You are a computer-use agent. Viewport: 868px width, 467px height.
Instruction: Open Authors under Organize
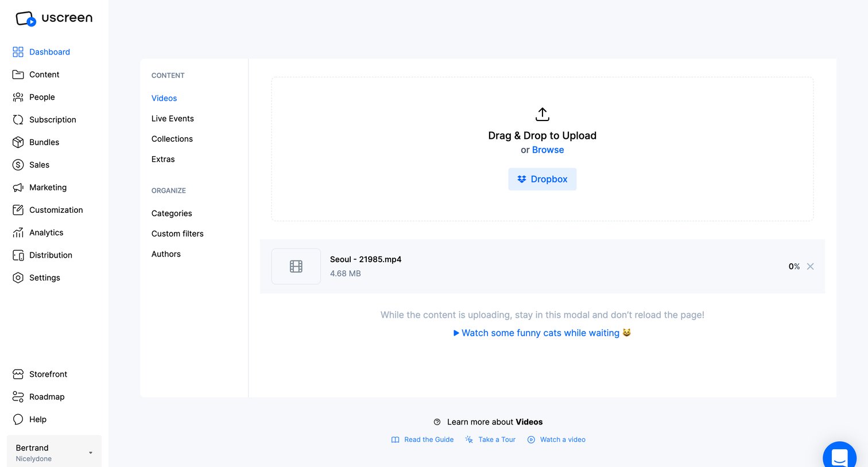click(166, 254)
